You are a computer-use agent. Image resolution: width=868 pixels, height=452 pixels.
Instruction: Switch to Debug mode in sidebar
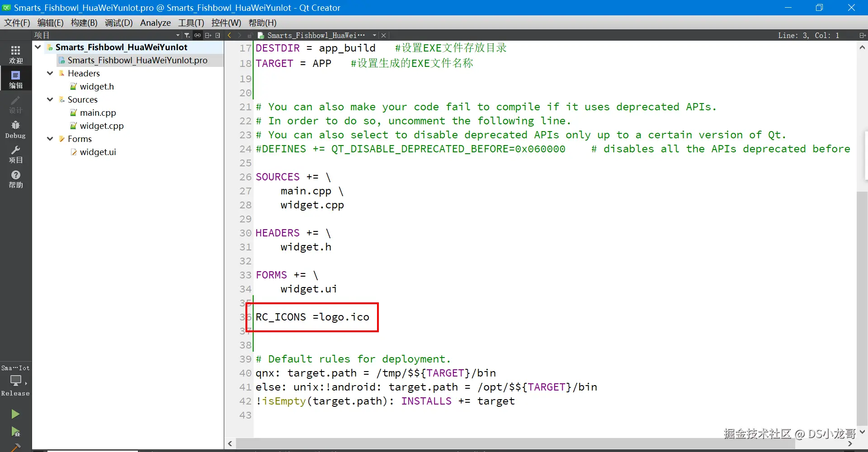point(16,129)
